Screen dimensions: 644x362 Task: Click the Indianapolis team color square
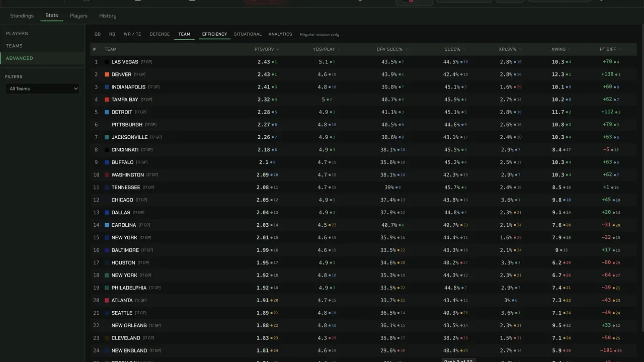point(107,87)
